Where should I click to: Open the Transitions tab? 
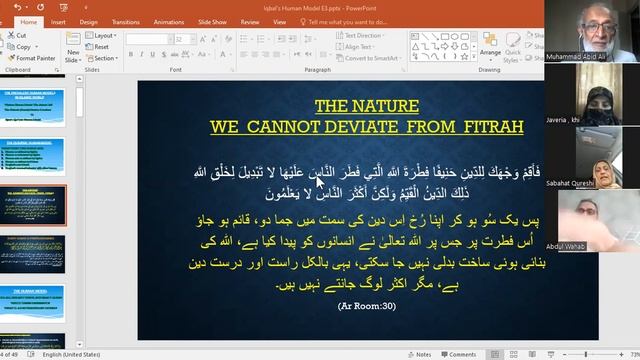126,22
